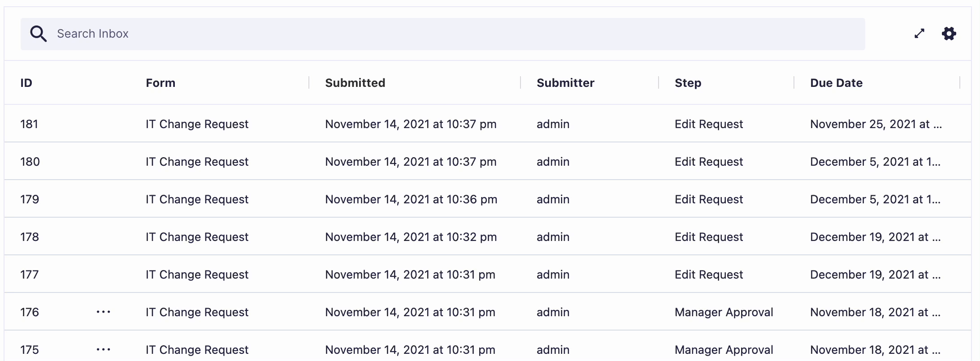Viewport: 980px width, 361px height.
Task: Select the Manager Approval step for entry 176
Action: tap(724, 312)
